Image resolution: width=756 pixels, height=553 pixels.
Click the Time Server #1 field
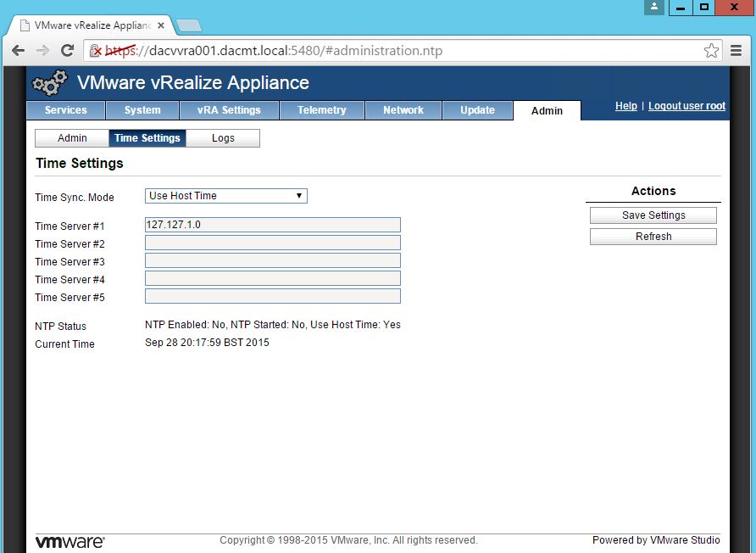pos(272,225)
